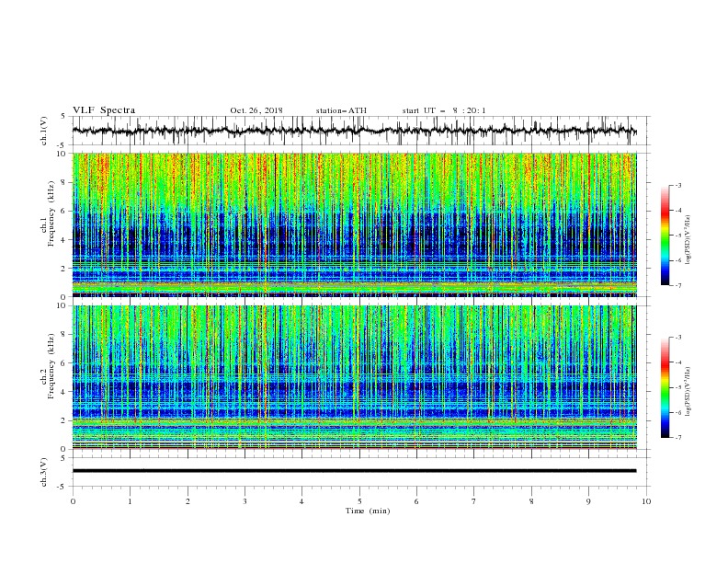728x563 pixels.
Task: Click the Time (min) axis label
Action: coord(368,511)
